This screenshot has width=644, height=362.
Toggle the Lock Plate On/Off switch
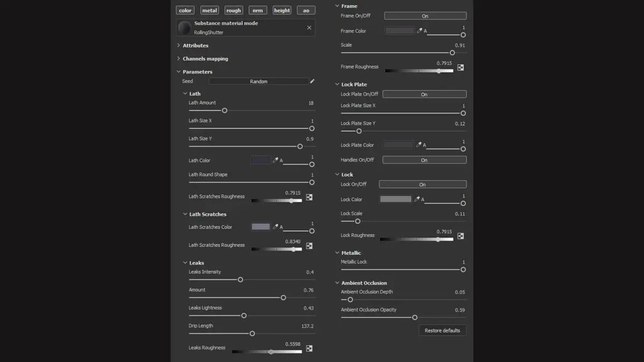coord(424,94)
